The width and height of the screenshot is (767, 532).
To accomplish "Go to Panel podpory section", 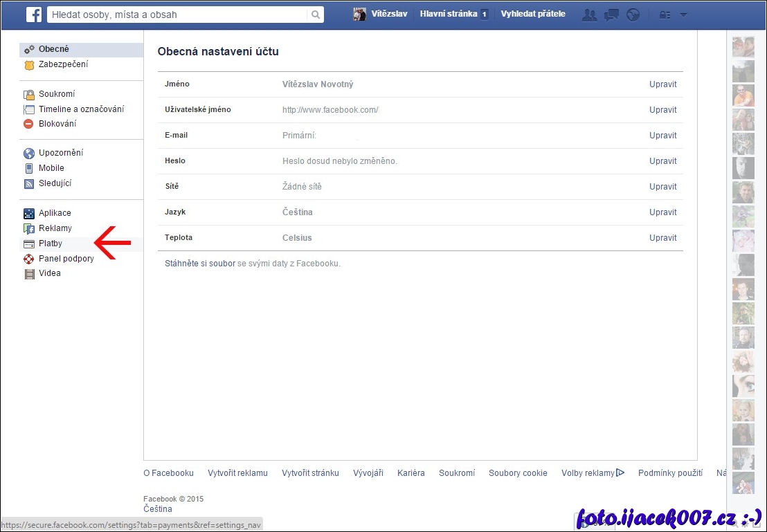I will (x=66, y=259).
